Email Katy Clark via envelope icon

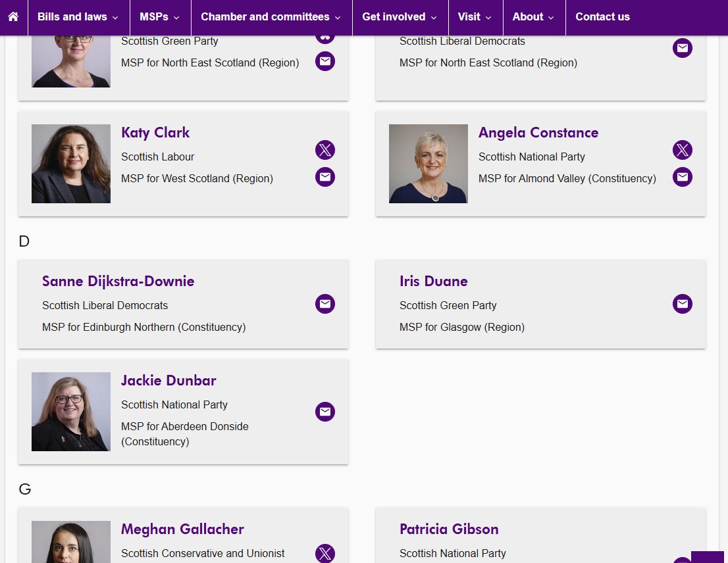click(x=325, y=177)
